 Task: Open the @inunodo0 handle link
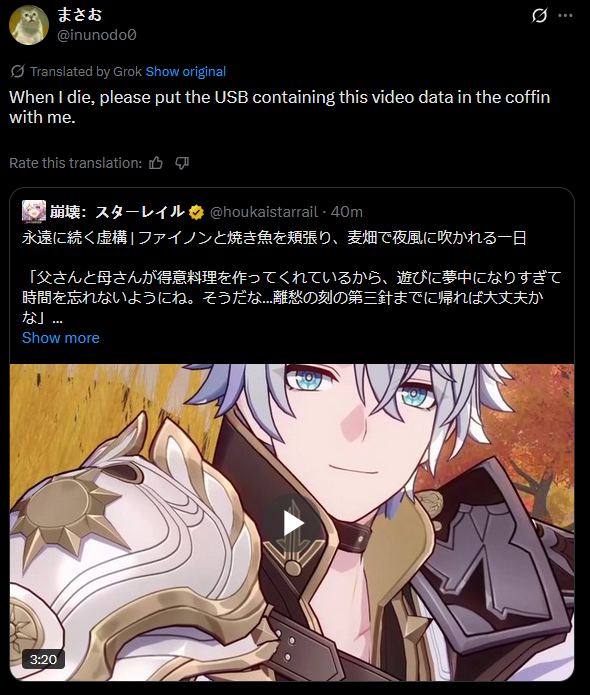pyautogui.click(x=97, y=35)
